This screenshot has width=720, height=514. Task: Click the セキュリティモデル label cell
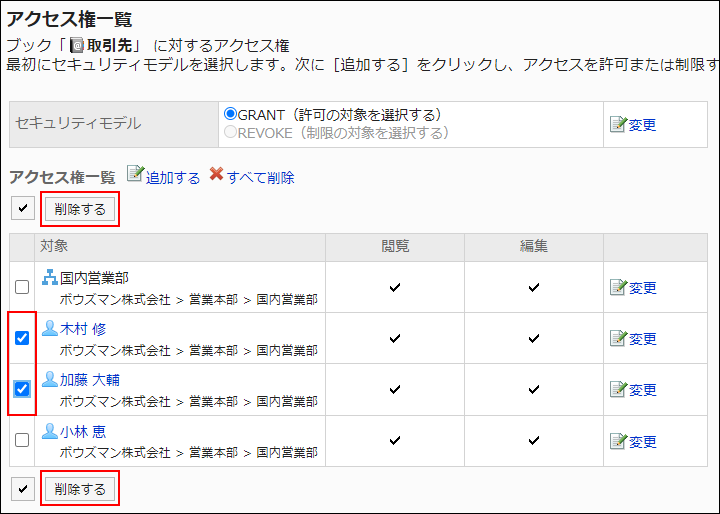pos(114,124)
